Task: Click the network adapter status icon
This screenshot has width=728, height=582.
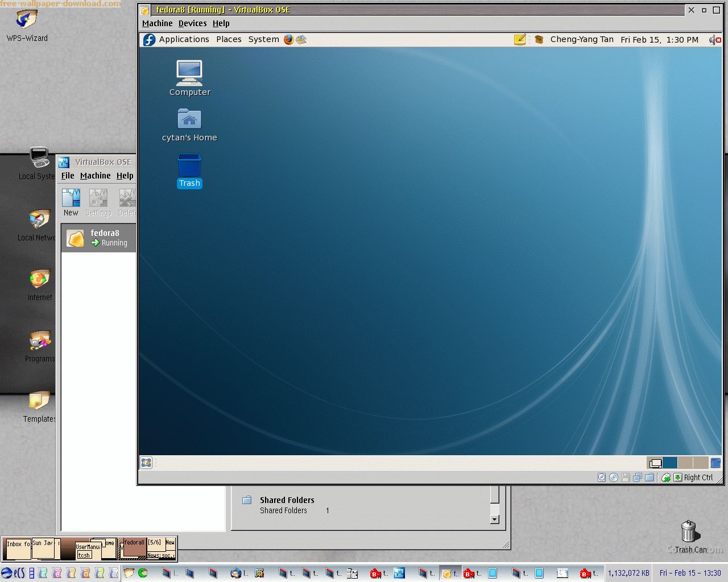Action: [x=638, y=477]
